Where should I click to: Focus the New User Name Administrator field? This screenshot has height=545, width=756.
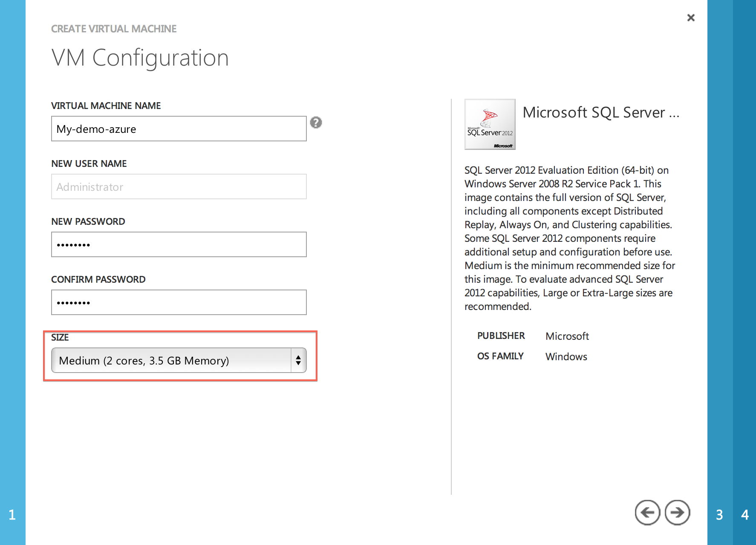click(x=179, y=186)
